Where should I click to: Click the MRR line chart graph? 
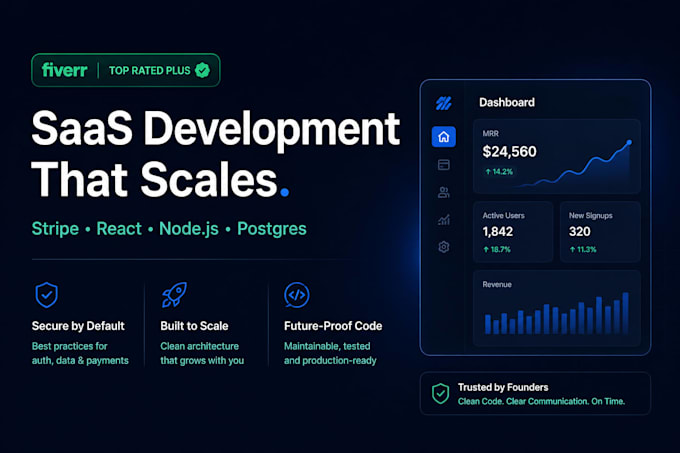(573, 164)
